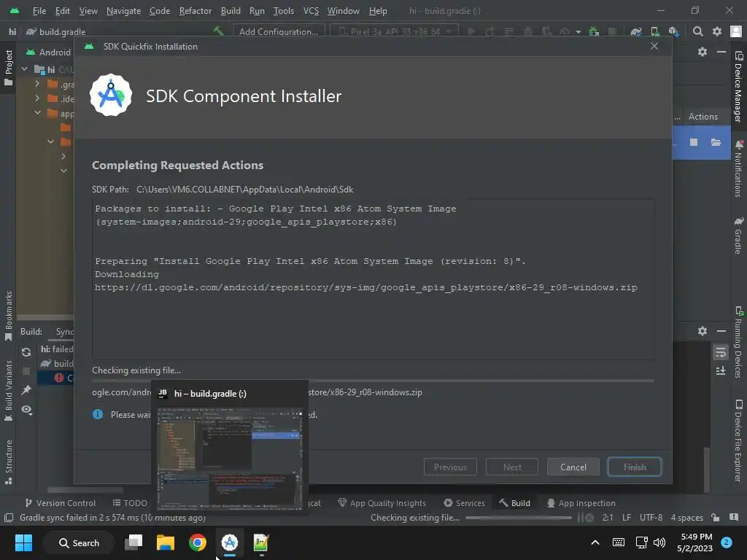Stop background task in the status bar
747x560 pixels.
point(589,518)
